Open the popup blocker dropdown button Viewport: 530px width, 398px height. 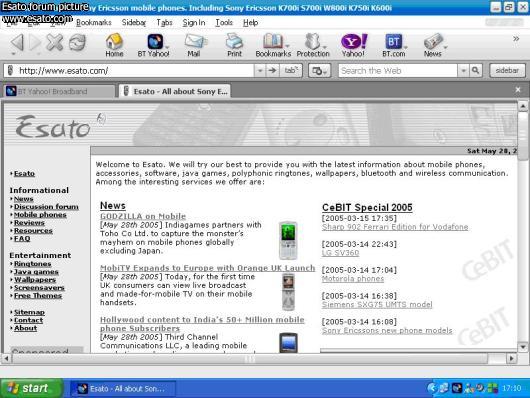click(319, 71)
